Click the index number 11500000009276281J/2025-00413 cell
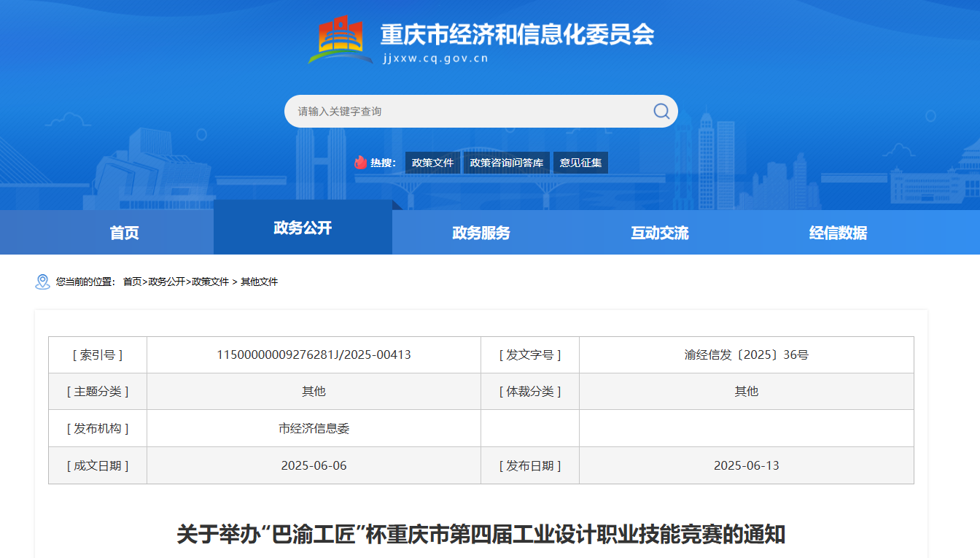This screenshot has width=980, height=558. 314,355
